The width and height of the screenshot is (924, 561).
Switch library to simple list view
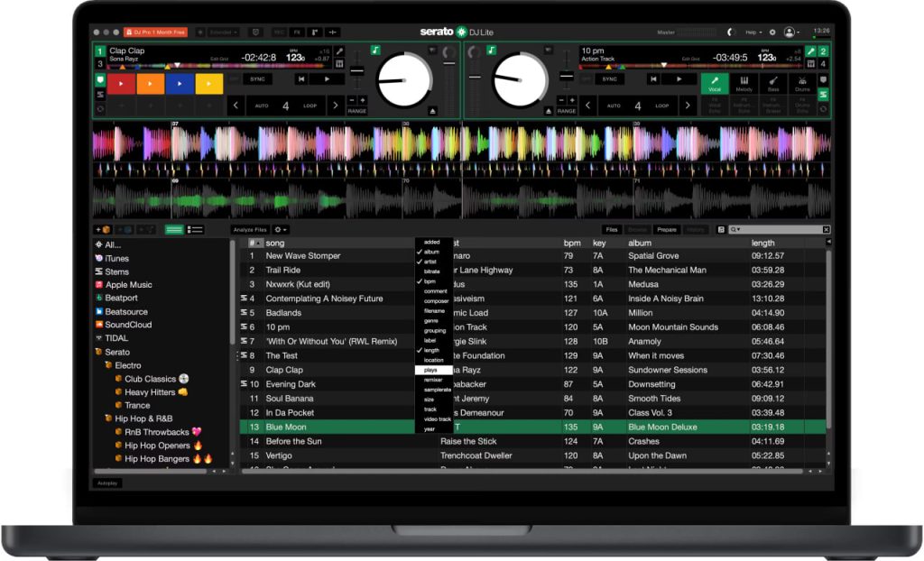click(x=174, y=230)
